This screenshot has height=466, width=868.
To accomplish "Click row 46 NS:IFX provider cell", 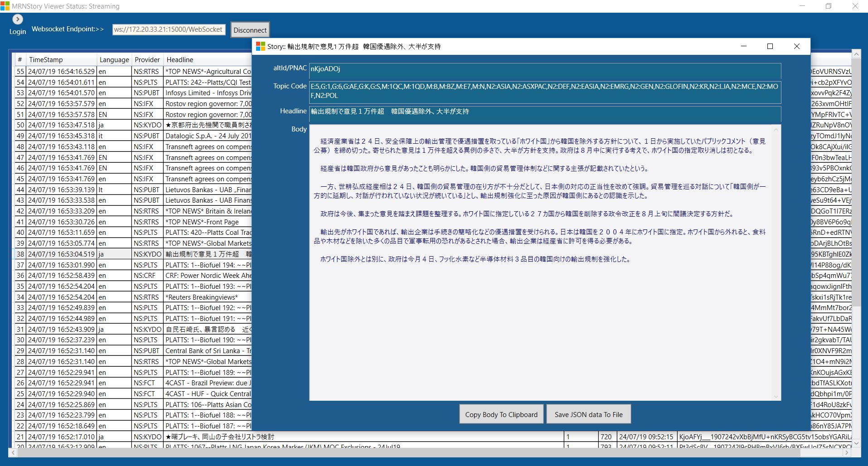I will coord(147,168).
